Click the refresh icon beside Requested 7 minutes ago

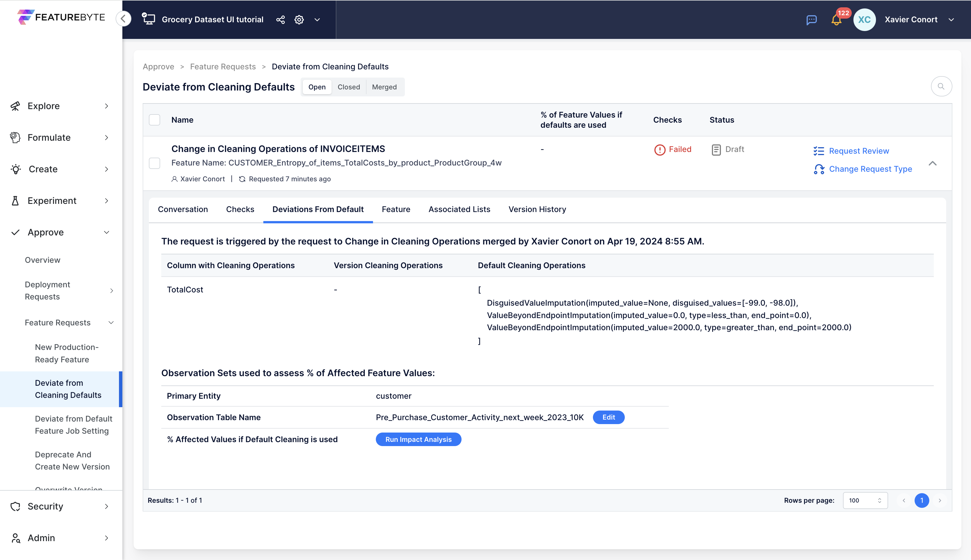click(x=242, y=179)
